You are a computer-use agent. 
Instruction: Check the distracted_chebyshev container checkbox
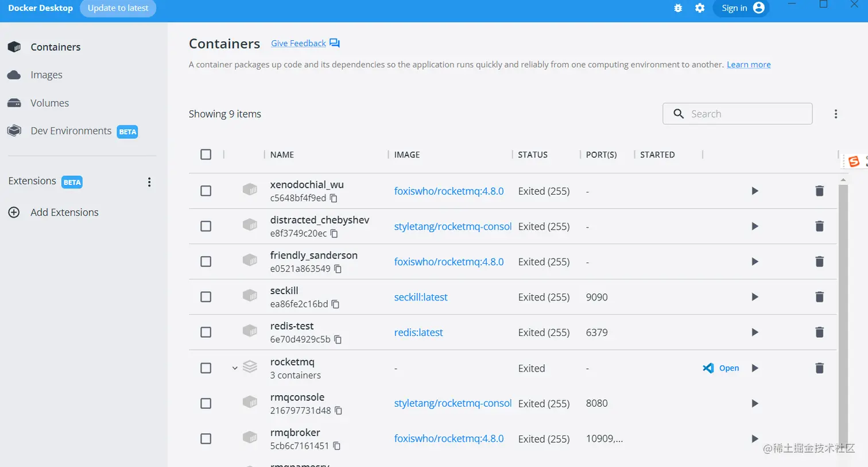click(206, 226)
